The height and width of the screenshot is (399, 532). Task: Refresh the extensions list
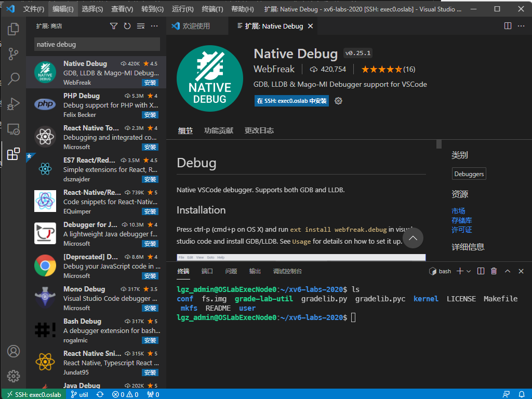pos(127,25)
